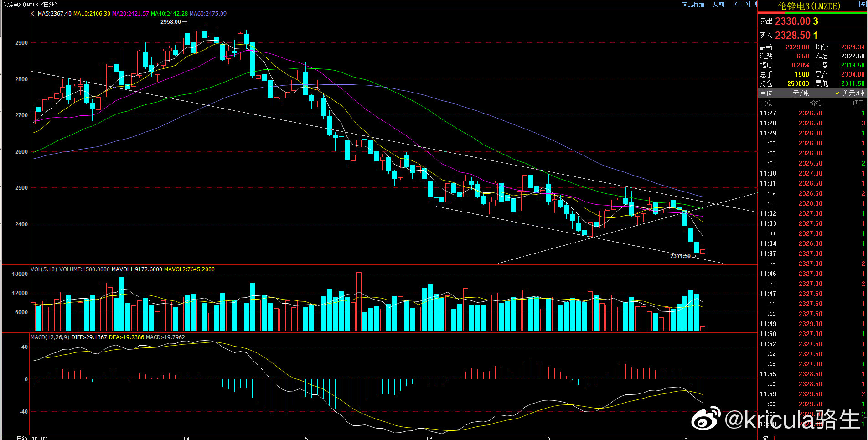Click the left arrow navigation icon
Viewport: 868px width, 440px height.
click(x=737, y=5)
